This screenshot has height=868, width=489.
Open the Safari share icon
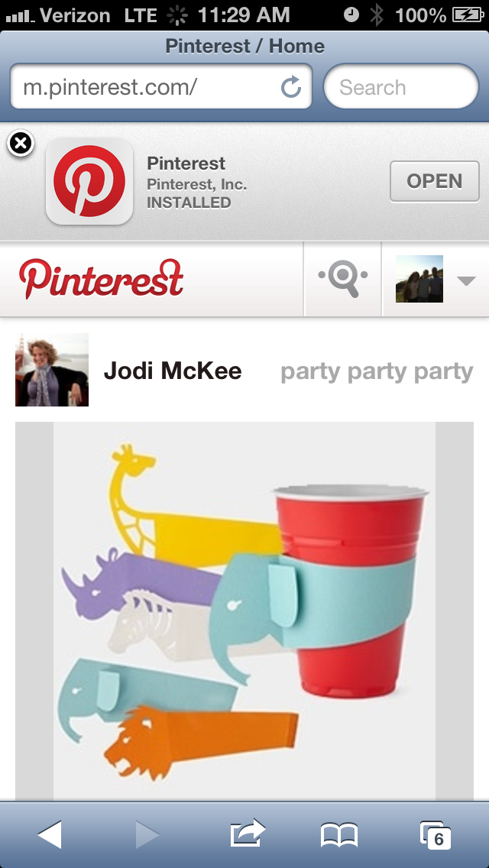pyautogui.click(x=248, y=833)
